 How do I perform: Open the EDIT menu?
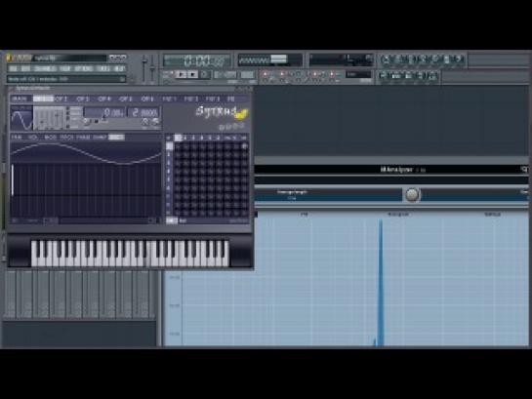[25, 69]
